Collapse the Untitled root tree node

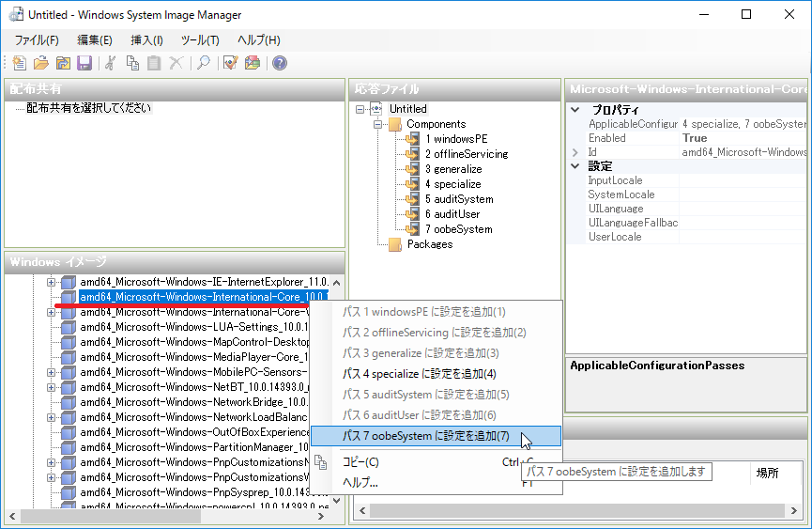pos(360,109)
